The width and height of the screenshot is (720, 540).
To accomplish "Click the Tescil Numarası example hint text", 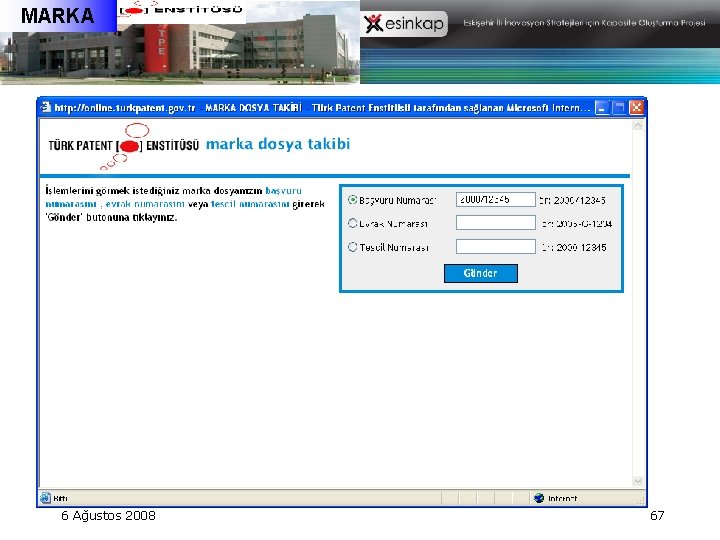I will click(x=574, y=248).
